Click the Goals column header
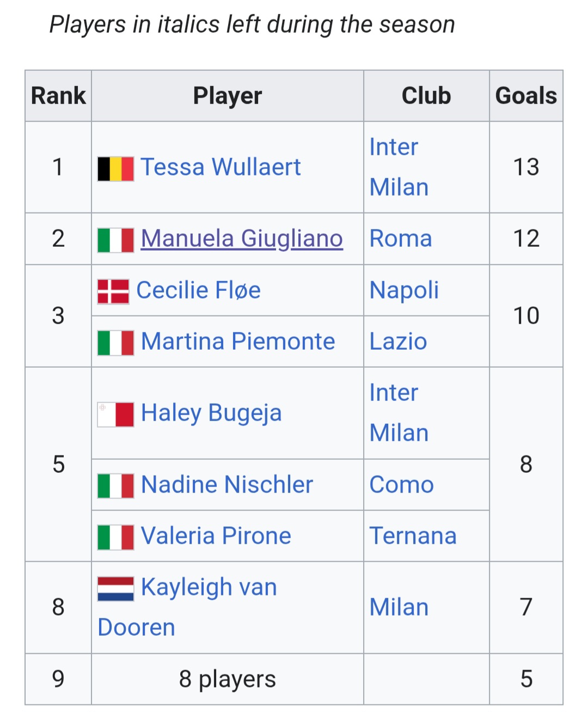This screenshot has width=588, height=712. pos(526,96)
